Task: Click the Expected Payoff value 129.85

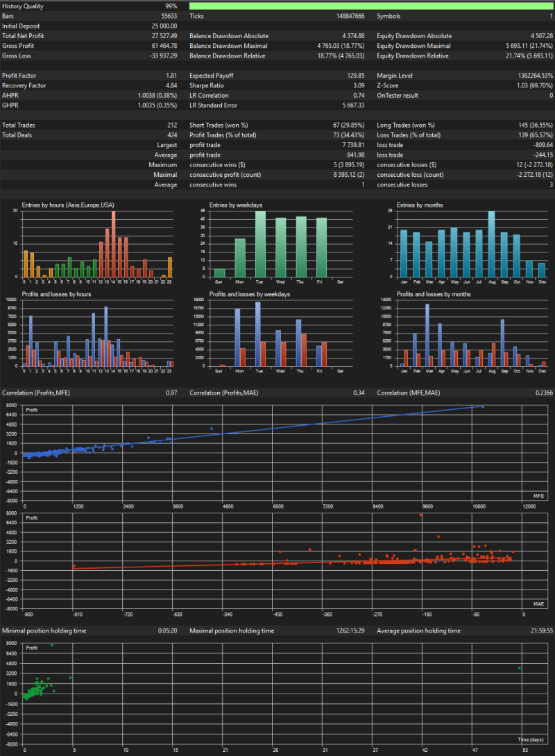Action: click(x=356, y=76)
